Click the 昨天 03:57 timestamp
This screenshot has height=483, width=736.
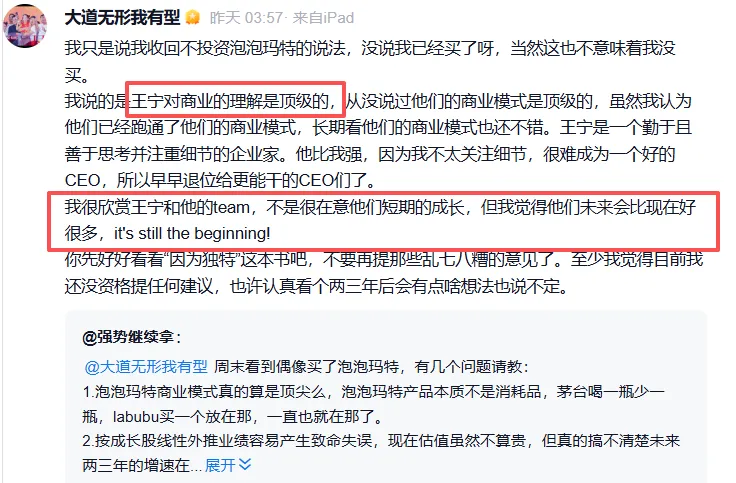[x=246, y=18]
